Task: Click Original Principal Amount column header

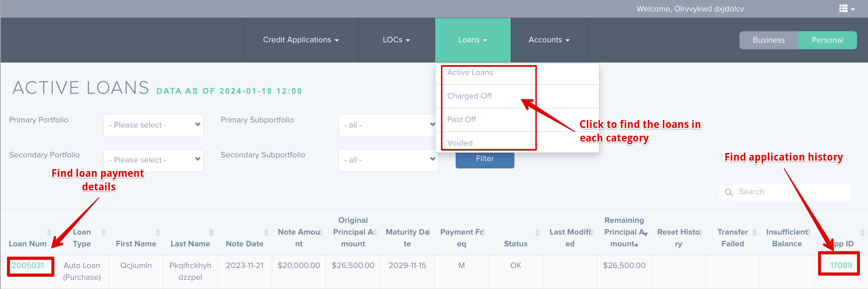Action: click(x=353, y=232)
